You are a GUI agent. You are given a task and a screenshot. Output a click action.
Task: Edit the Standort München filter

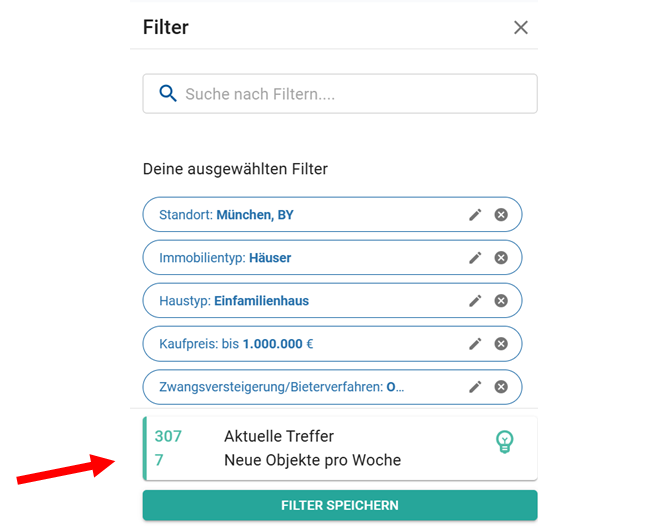pos(475,215)
